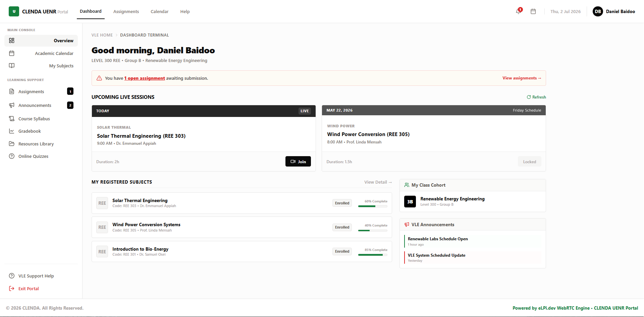Image resolution: width=644 pixels, height=317 pixels.
Task: Click the Assignments document icon in the sidebar
Action: pos(12,91)
